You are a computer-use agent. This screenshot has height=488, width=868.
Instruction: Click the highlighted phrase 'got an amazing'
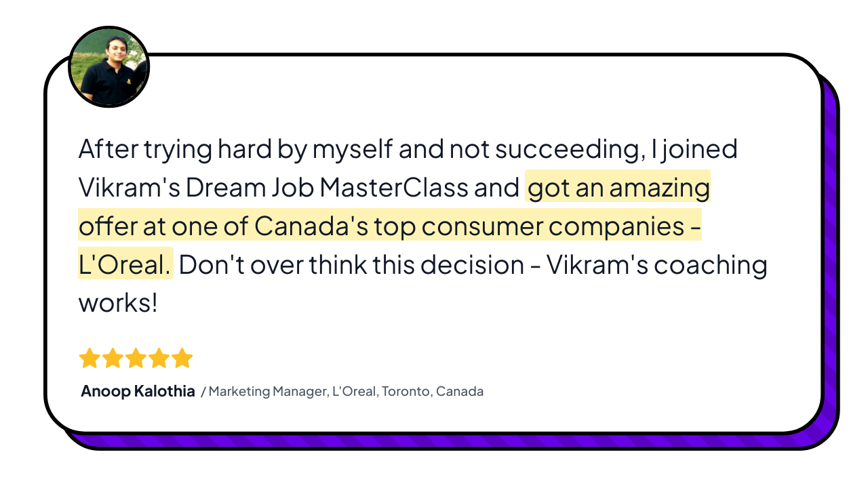(618, 187)
